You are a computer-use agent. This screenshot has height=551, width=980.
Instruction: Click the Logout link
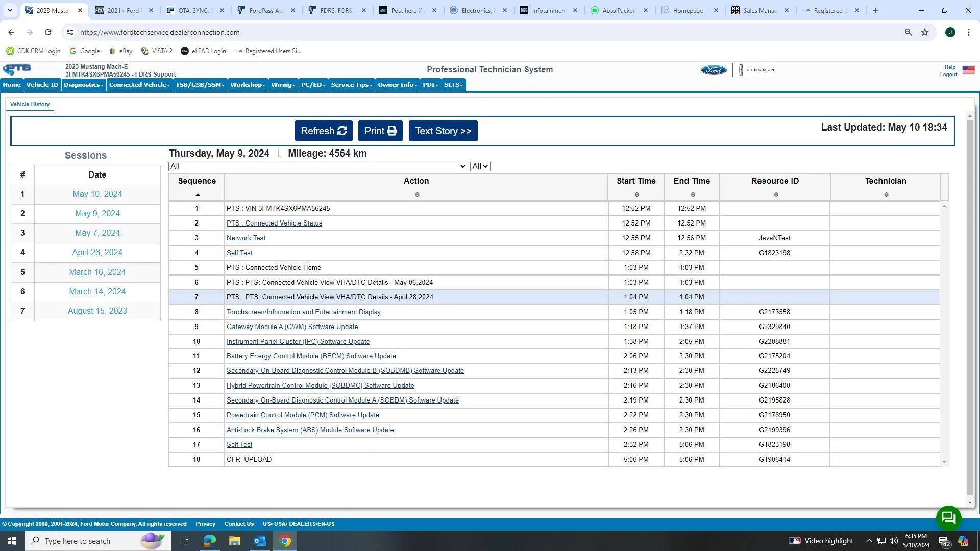point(949,74)
